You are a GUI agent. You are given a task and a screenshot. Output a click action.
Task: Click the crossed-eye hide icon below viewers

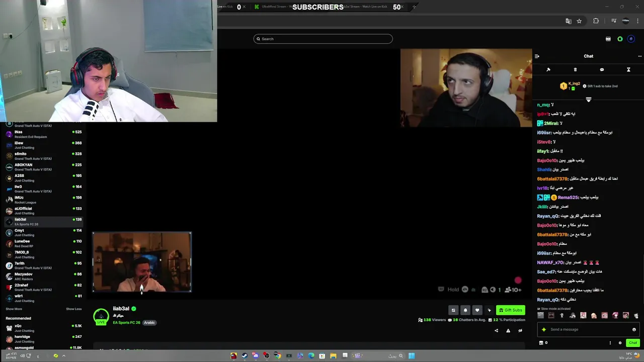520,330
